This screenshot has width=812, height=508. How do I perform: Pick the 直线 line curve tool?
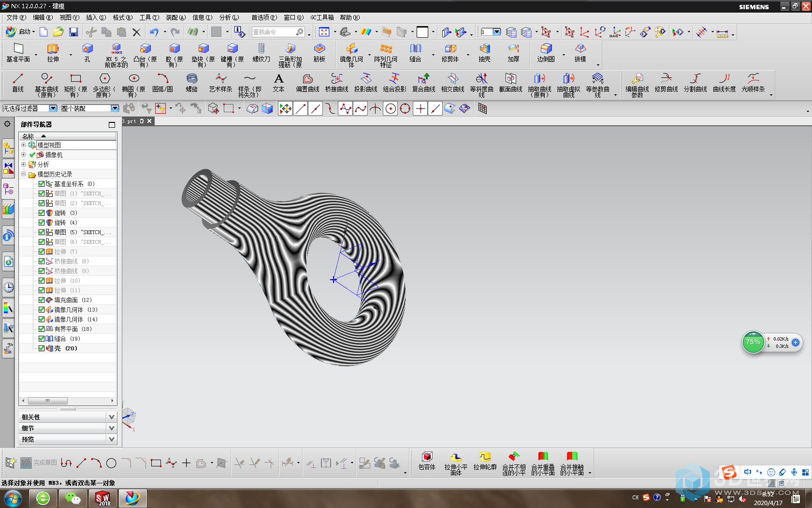(x=18, y=83)
